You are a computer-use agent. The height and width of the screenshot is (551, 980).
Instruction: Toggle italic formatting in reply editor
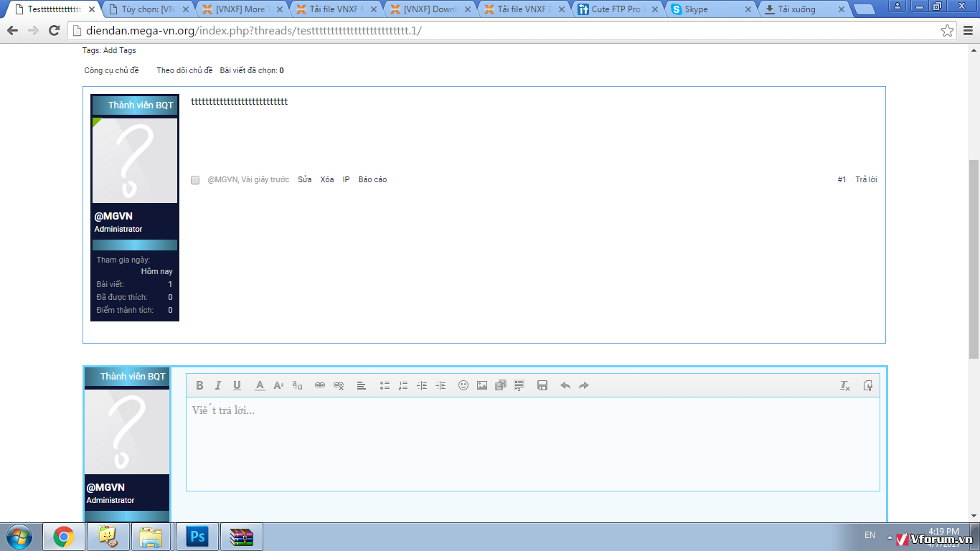point(218,385)
